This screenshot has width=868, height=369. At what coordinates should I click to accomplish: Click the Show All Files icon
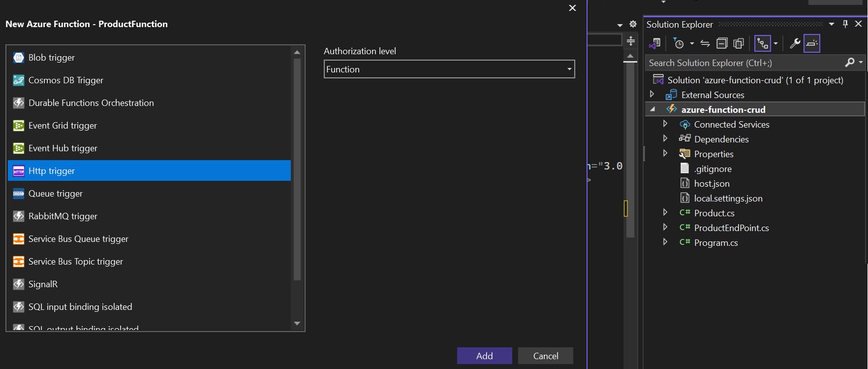point(739,43)
